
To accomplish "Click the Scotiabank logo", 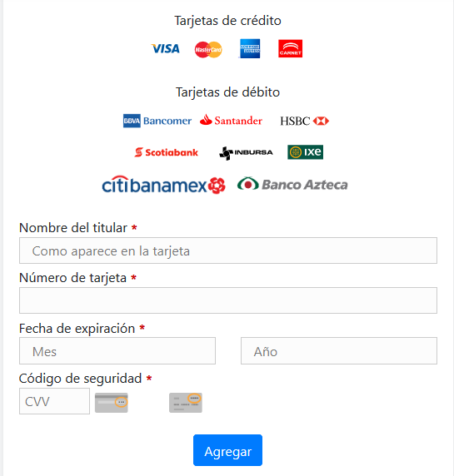I will pyautogui.click(x=167, y=152).
